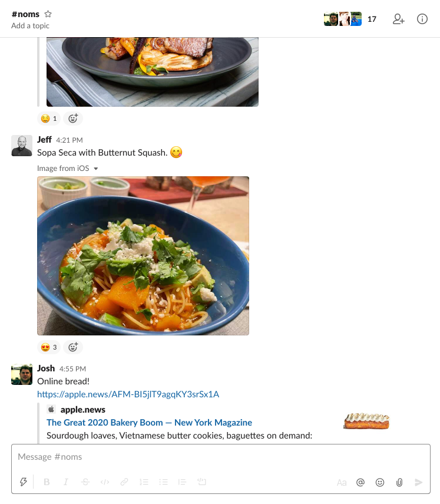Attach a file with paperclip icon

click(x=399, y=482)
